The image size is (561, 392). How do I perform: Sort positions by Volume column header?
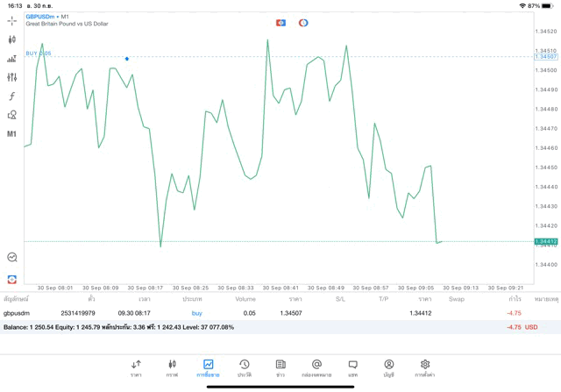[245, 299]
